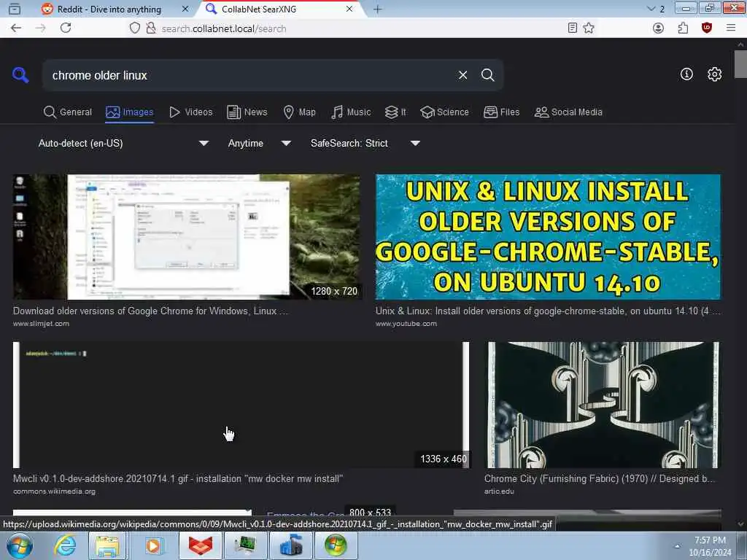Open the Mwcli terminal gif thumbnail
The width and height of the screenshot is (747, 560).
[241, 405]
